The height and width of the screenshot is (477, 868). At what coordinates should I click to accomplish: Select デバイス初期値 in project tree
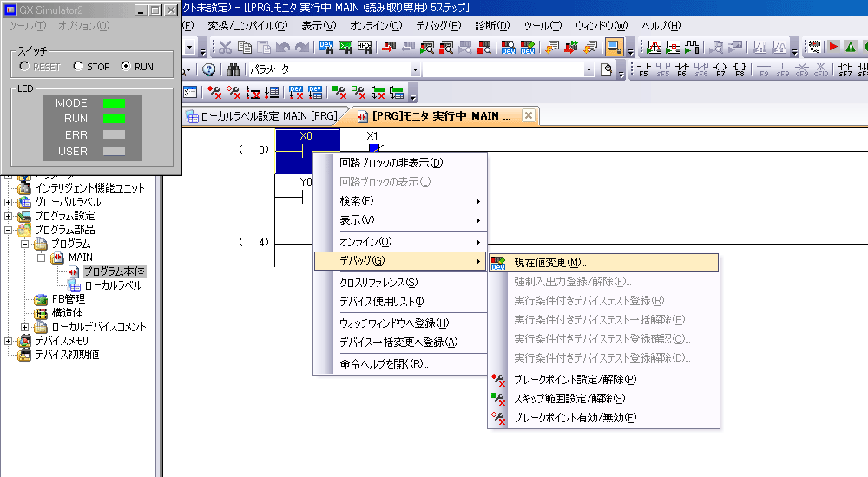[67, 355]
